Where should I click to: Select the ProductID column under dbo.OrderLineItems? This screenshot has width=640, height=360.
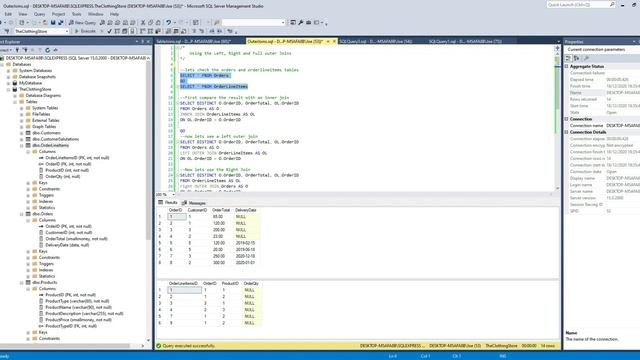(x=67, y=170)
